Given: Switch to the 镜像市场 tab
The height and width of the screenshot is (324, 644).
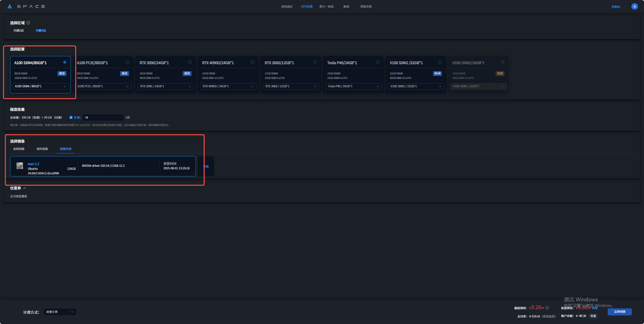Looking at the screenshot, I should point(65,149).
